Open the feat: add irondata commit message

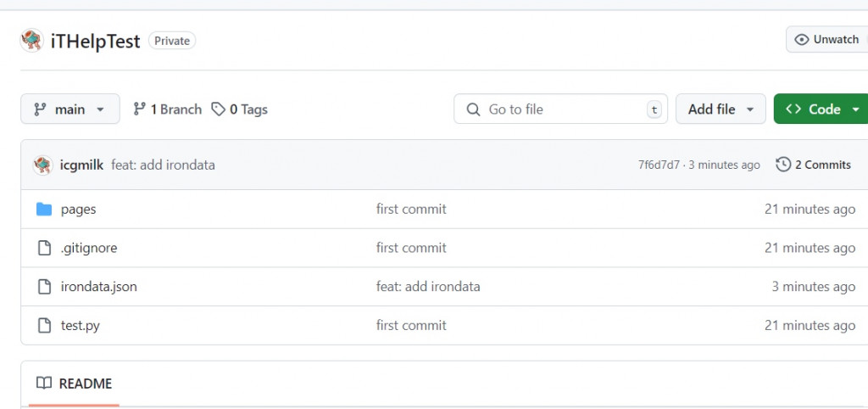[163, 165]
